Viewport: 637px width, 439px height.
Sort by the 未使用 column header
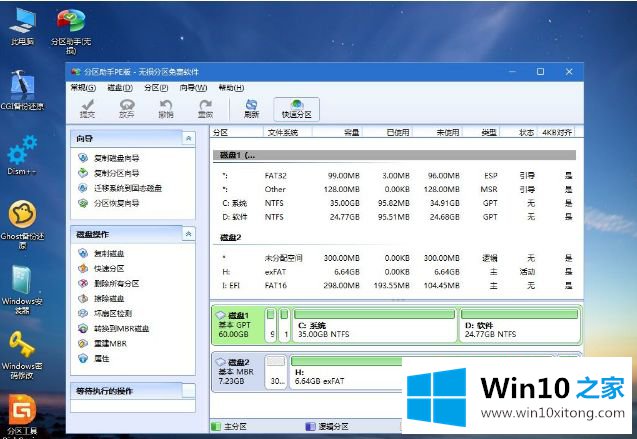click(x=437, y=132)
